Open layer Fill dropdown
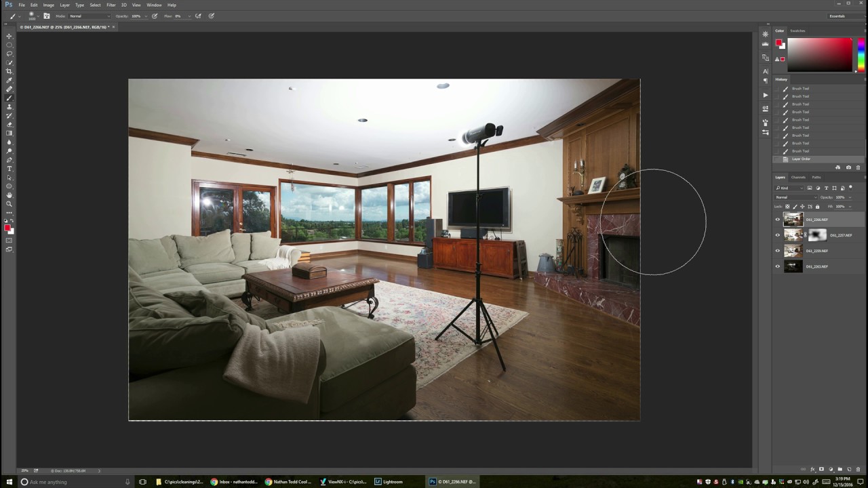 click(x=849, y=207)
